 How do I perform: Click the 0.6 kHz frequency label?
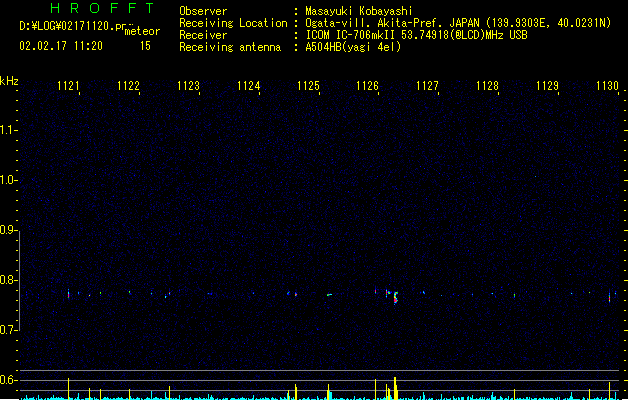tap(8, 380)
